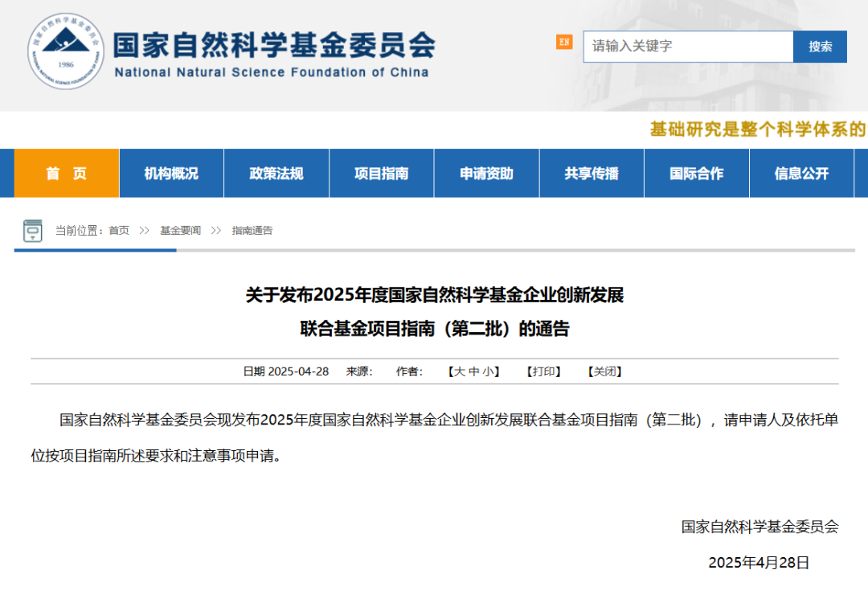The width and height of the screenshot is (868, 611).
Task: Click the scrolling banner 基础研究是整个科学体系的
Action: 759,129
